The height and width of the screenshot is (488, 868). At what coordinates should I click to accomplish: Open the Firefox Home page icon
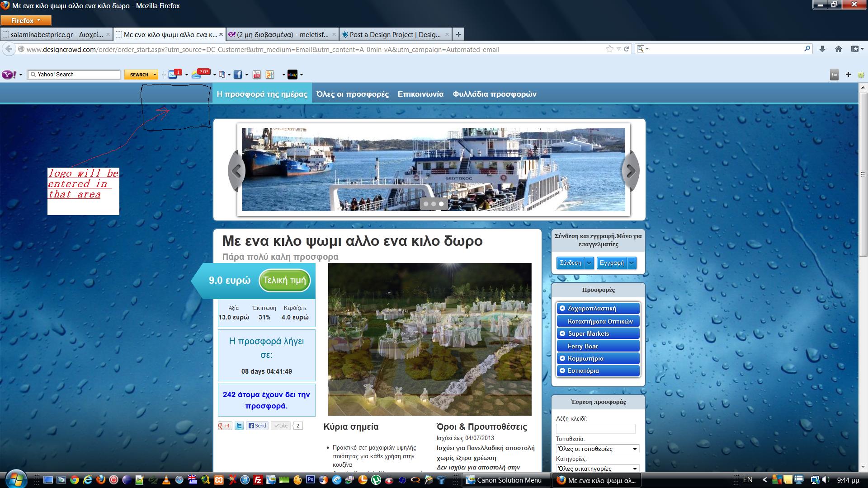point(838,49)
